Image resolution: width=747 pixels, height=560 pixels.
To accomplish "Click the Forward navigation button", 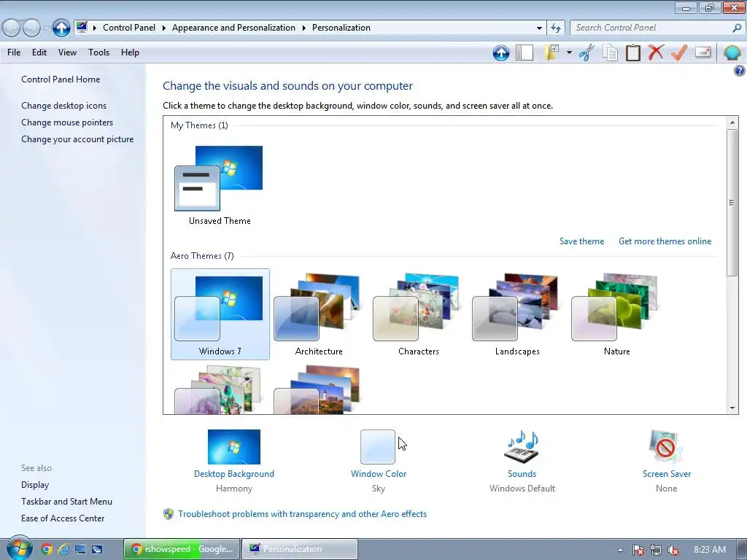I will (x=31, y=28).
